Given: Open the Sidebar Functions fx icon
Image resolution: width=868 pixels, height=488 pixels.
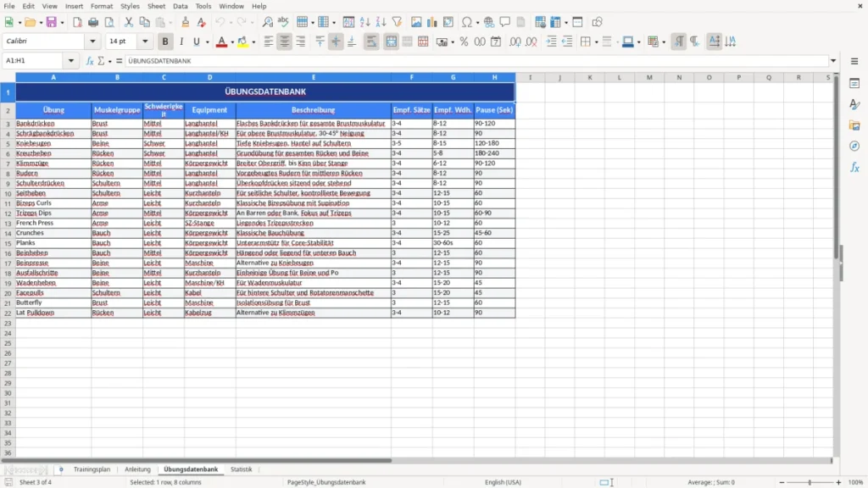Looking at the screenshot, I should (x=854, y=167).
